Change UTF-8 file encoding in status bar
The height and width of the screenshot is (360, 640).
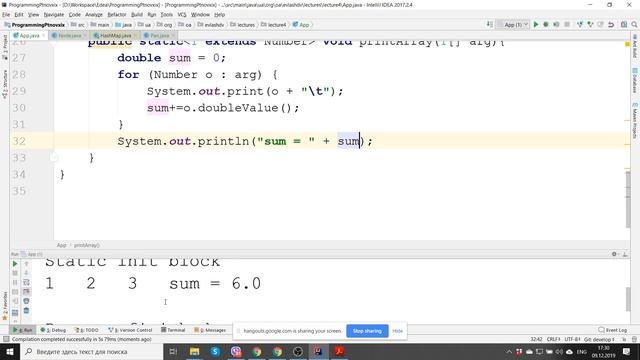pyautogui.click(x=573, y=339)
